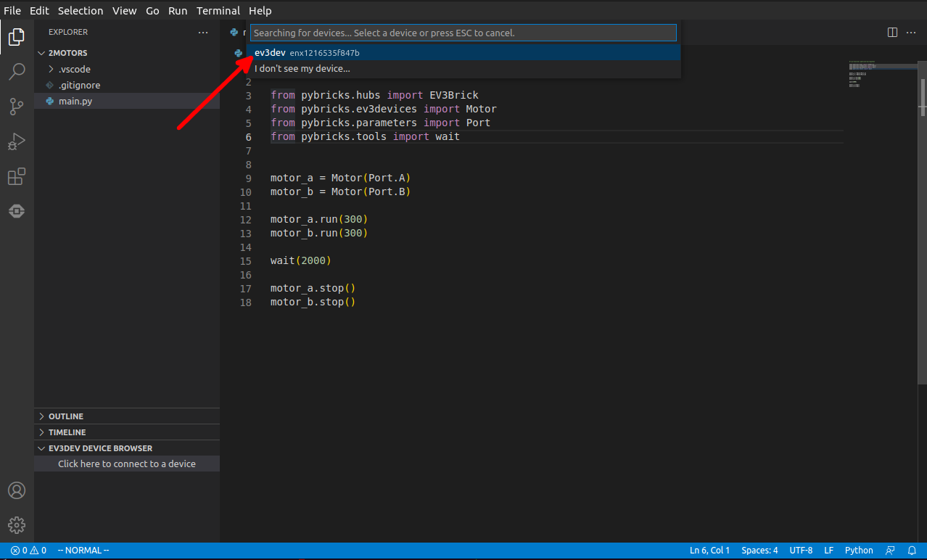Open the LEGO MINDSTORMS EV3 activity icon
This screenshot has height=560, width=927.
16,211
